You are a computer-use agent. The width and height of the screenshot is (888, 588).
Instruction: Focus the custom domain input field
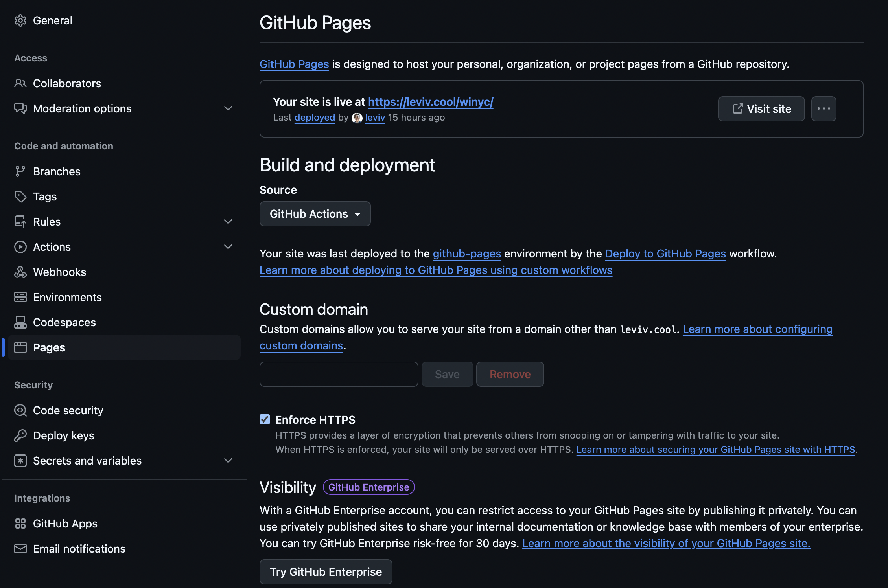(339, 374)
